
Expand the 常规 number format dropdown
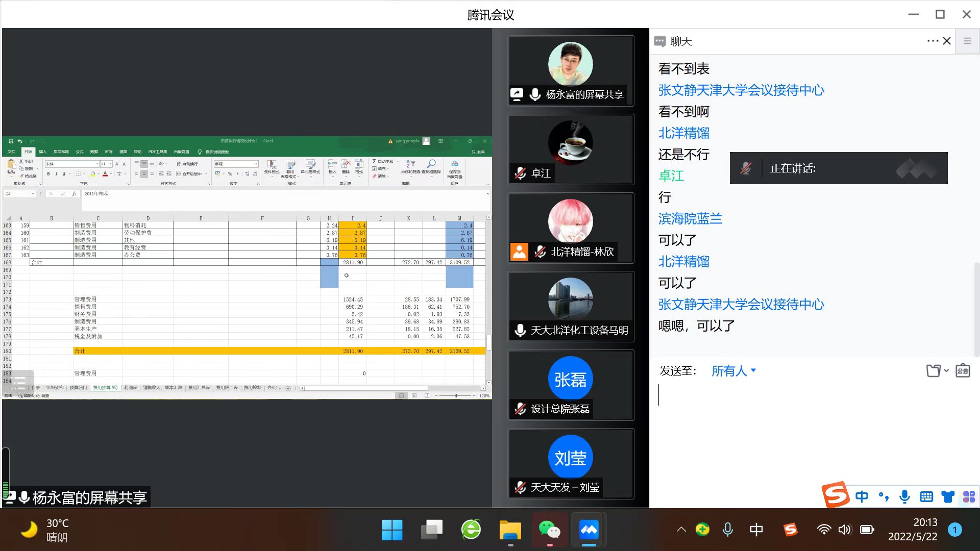256,164
